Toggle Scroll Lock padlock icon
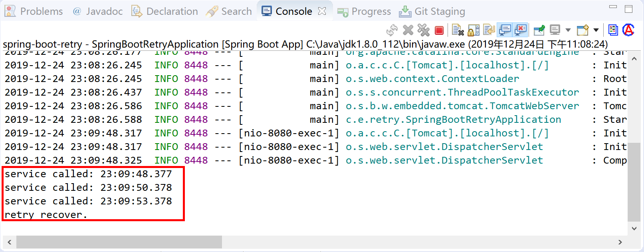Screen dimensions: 644x252 (x=474, y=30)
